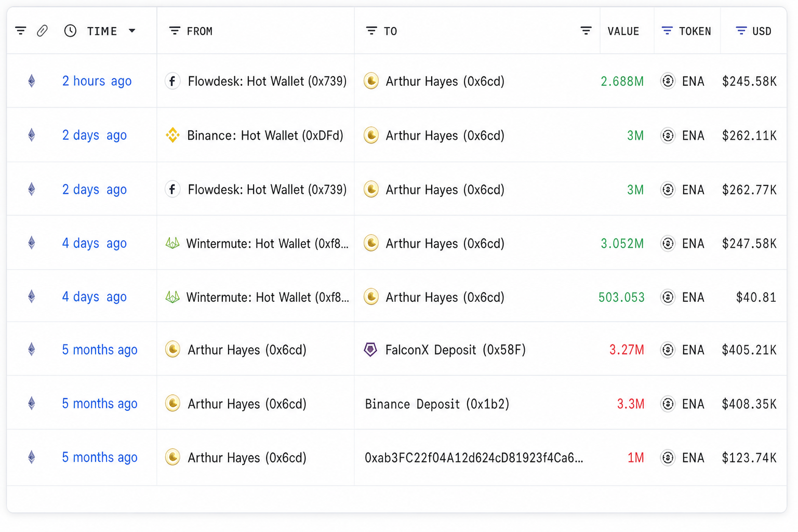Click the ENA token icon in the $247.58K row
The image size is (798, 532).
668,243
